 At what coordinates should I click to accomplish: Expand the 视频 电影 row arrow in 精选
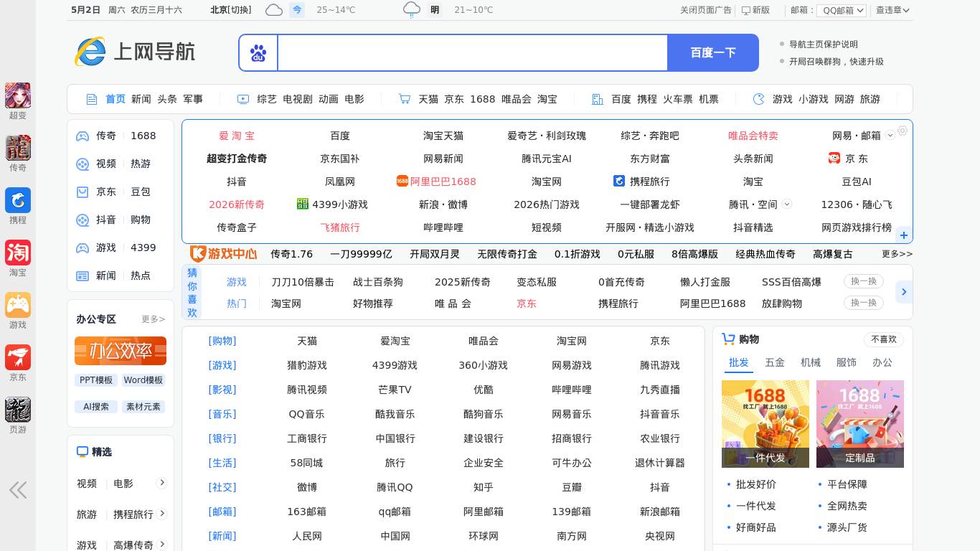pos(162,482)
